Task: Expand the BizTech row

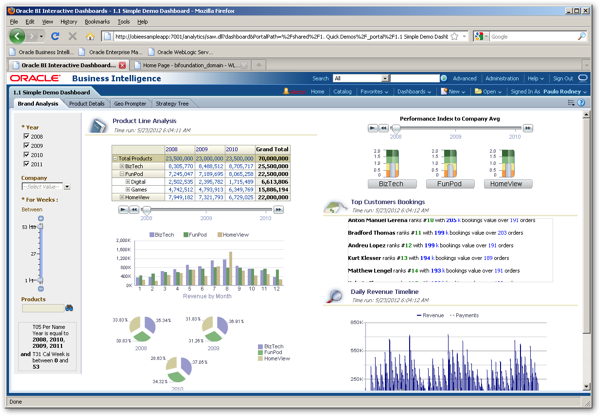Action: point(122,166)
